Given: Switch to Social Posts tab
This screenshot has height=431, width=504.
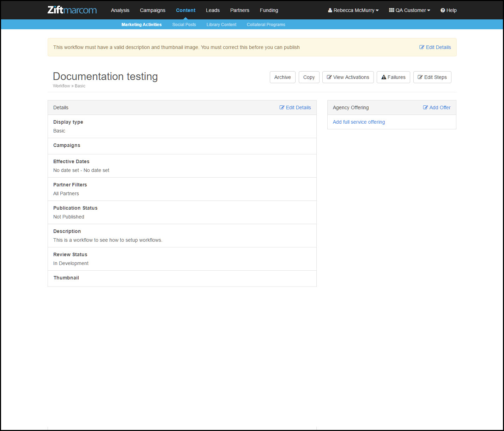Looking at the screenshot, I should pos(184,25).
